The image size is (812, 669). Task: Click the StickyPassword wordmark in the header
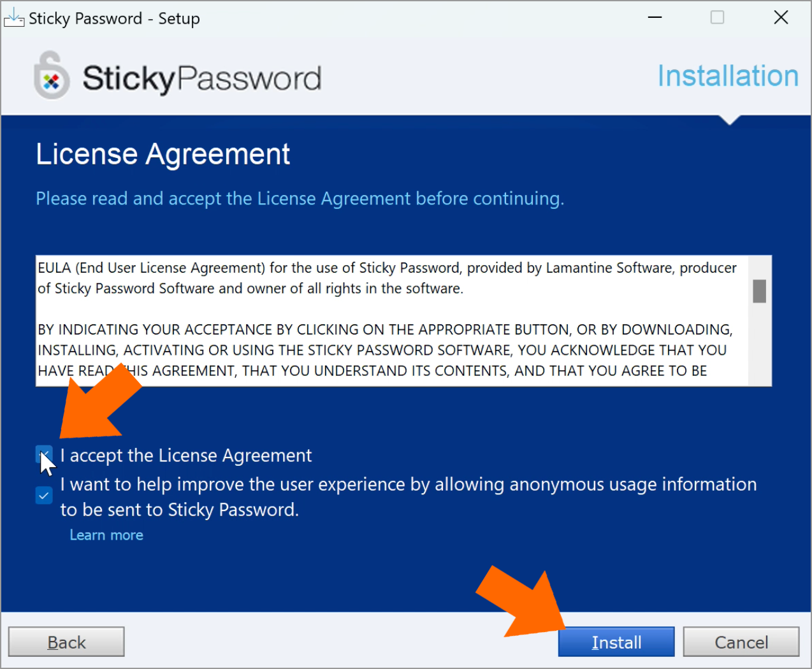tap(202, 78)
